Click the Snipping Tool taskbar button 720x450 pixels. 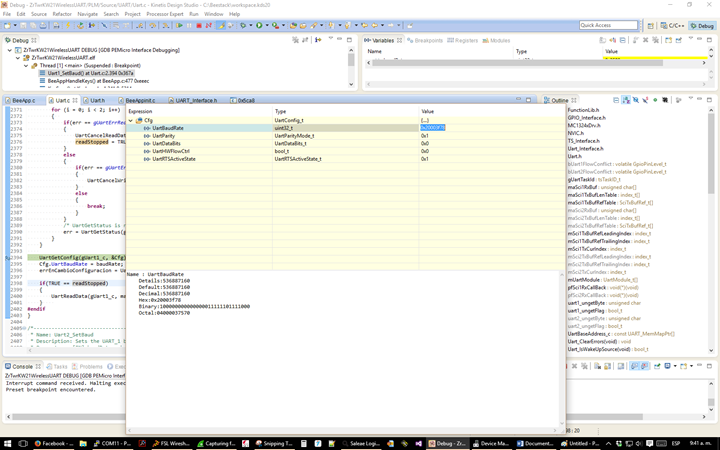(274, 444)
